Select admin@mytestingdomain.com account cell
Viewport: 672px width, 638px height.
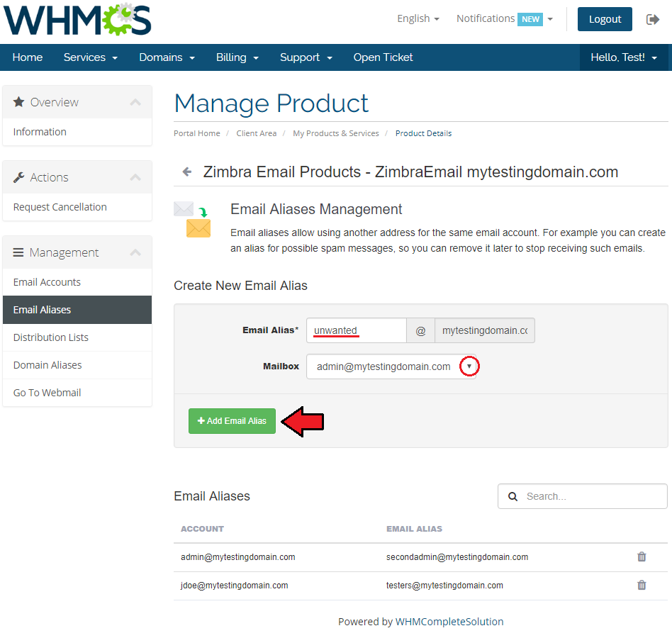click(238, 557)
